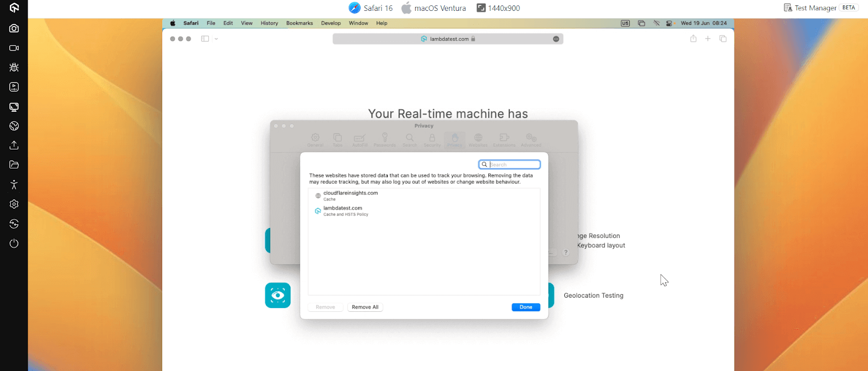Viewport: 868px width, 371px height.
Task: Switch to the Passwords preferences tab
Action: 385,140
